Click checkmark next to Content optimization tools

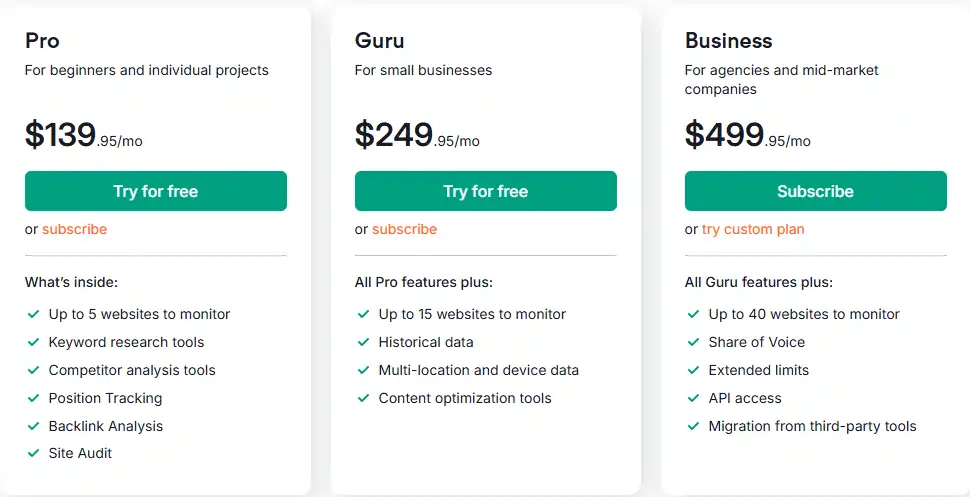pyautogui.click(x=363, y=398)
